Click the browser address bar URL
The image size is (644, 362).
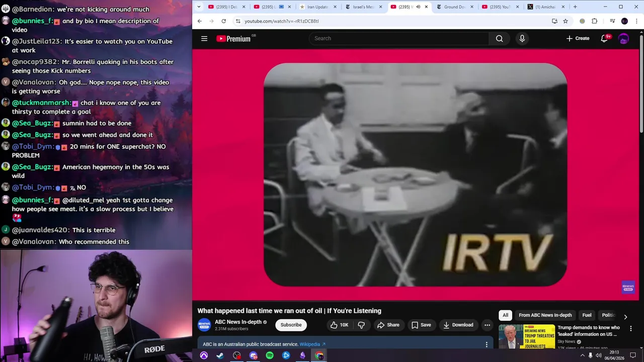coord(282,21)
